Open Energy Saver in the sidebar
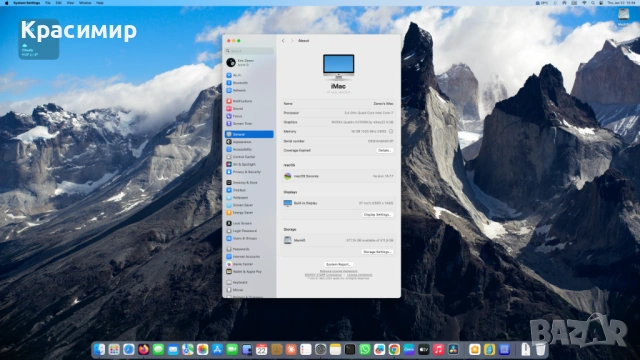The width and height of the screenshot is (640, 360). (249, 213)
